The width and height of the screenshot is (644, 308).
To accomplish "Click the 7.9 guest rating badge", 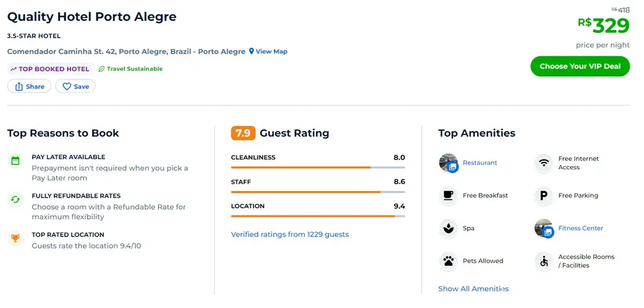I will click(x=243, y=133).
